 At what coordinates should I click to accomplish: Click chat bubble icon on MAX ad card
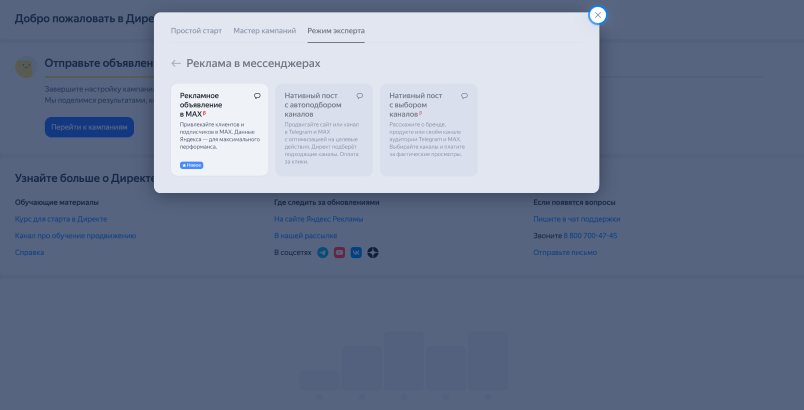[x=257, y=96]
